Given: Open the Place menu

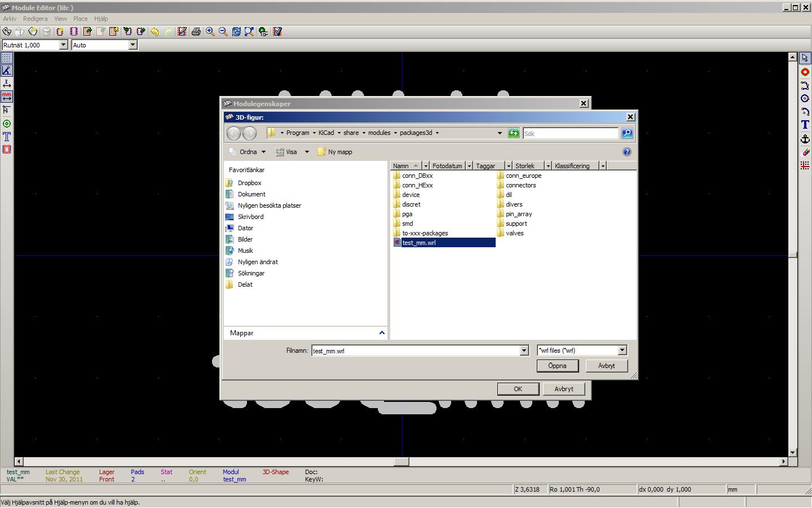Looking at the screenshot, I should click(x=80, y=19).
